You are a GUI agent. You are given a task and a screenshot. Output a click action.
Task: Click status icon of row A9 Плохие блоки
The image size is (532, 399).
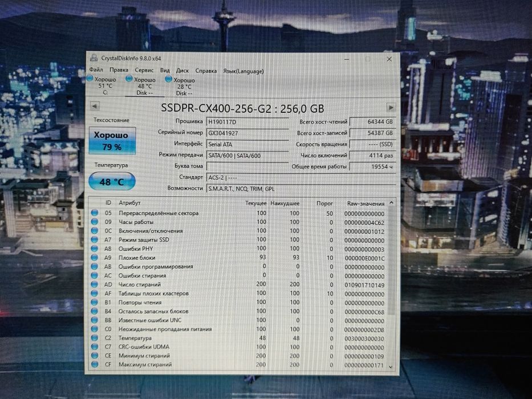pyautogui.click(x=95, y=258)
